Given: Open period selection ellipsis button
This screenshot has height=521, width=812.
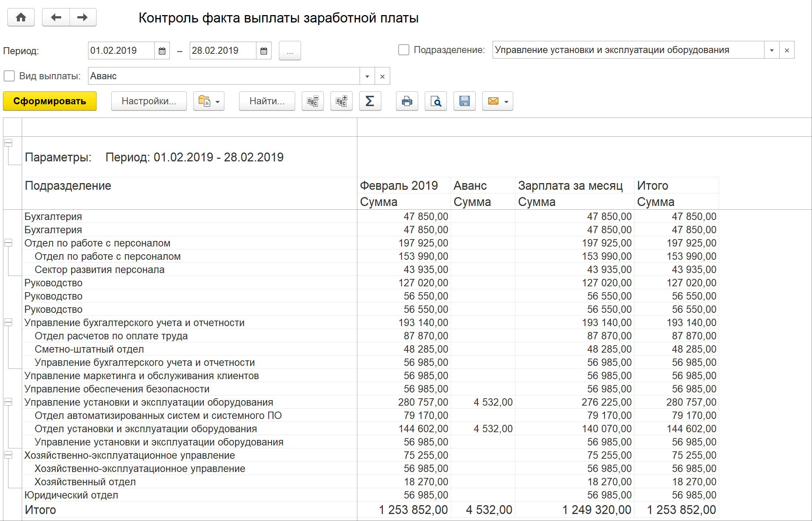Looking at the screenshot, I should pos(290,51).
